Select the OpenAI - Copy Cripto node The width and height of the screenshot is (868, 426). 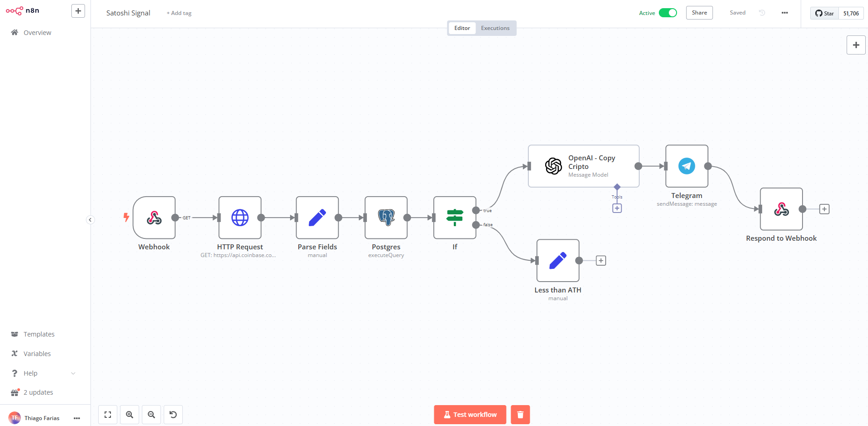[x=584, y=166]
